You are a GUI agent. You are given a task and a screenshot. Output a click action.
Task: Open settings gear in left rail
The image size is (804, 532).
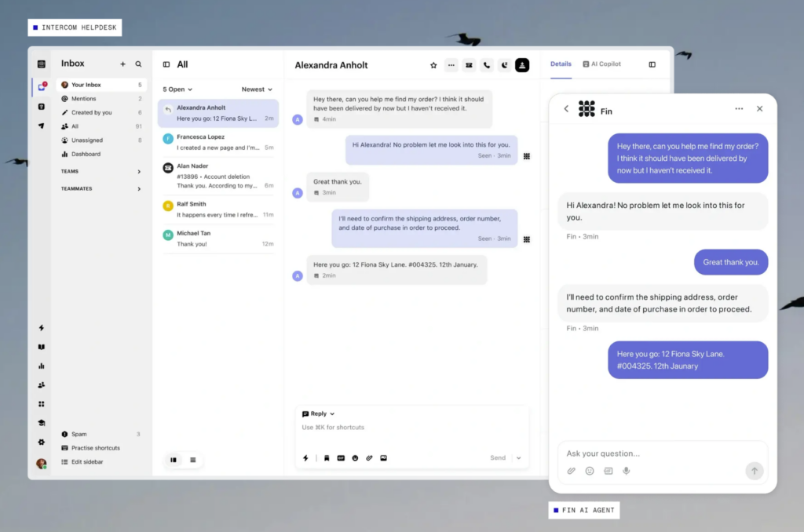(x=42, y=442)
